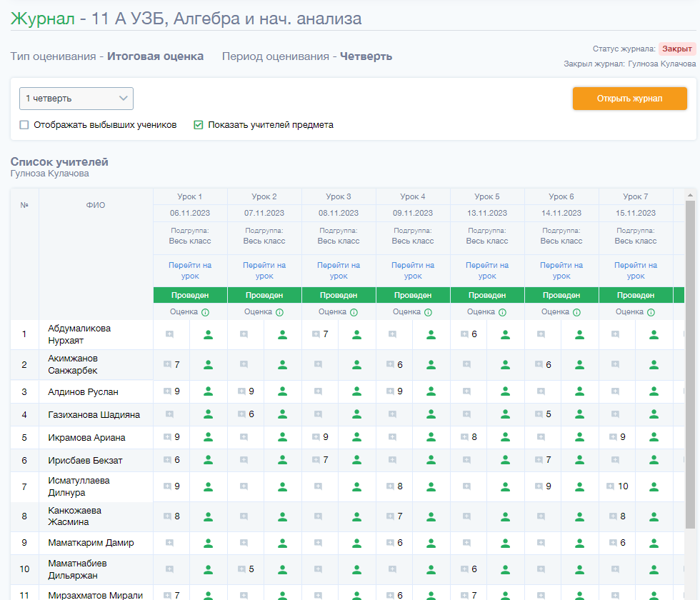Go to Урок 5 lesson page link
This screenshot has width=700, height=600.
(487, 271)
